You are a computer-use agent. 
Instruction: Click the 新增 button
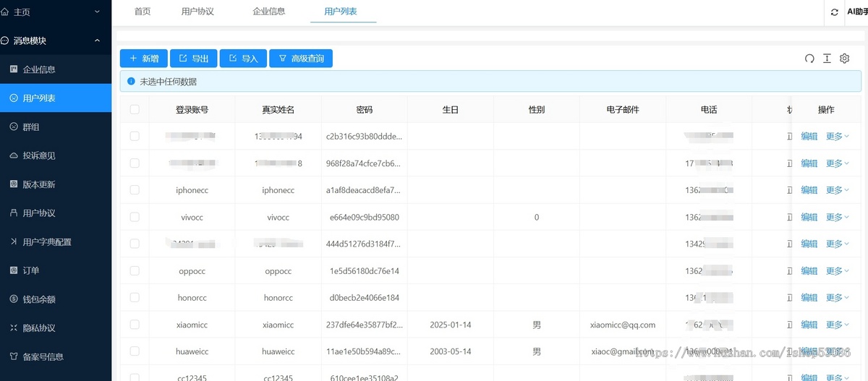tap(144, 59)
